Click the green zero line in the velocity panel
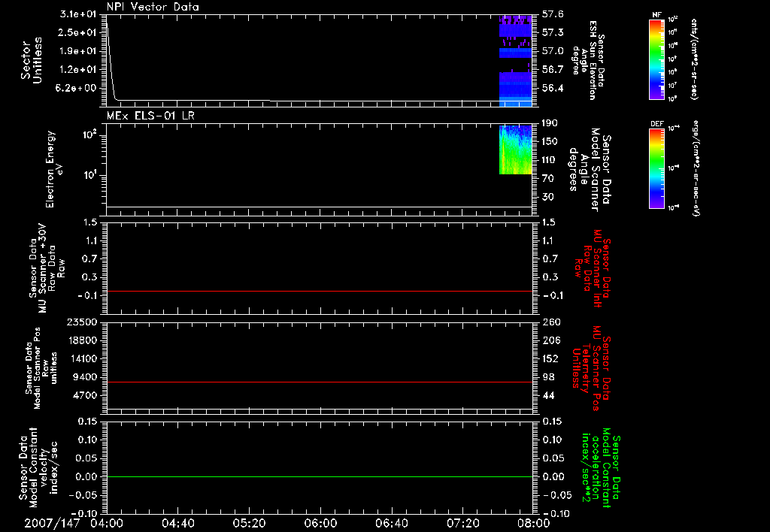 pyautogui.click(x=319, y=476)
